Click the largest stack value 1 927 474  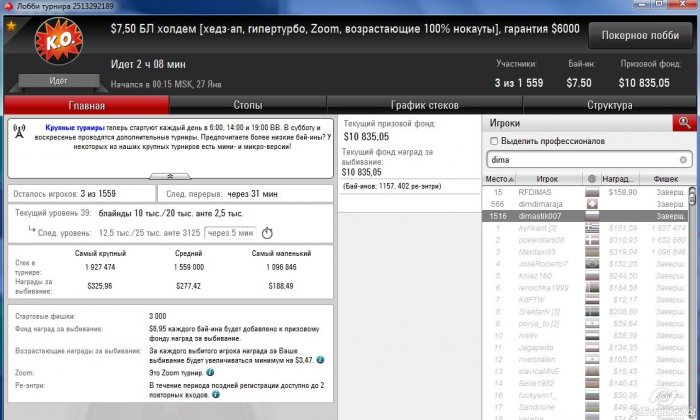pos(100,267)
